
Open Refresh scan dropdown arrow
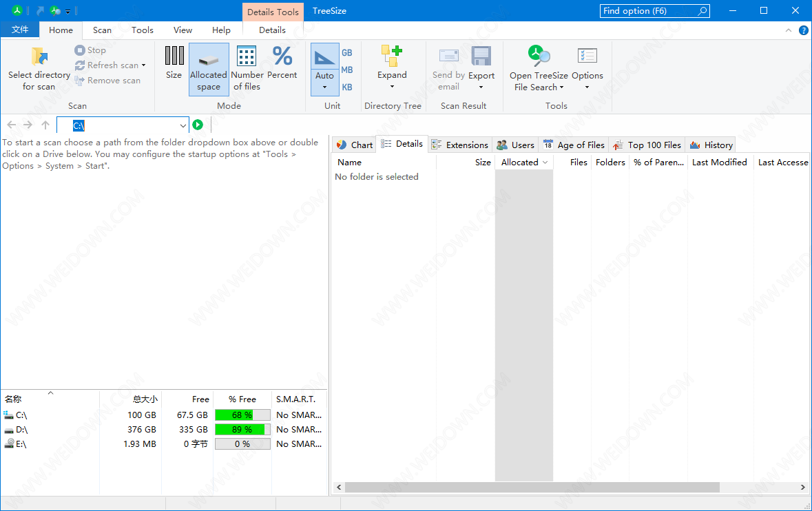tap(143, 65)
